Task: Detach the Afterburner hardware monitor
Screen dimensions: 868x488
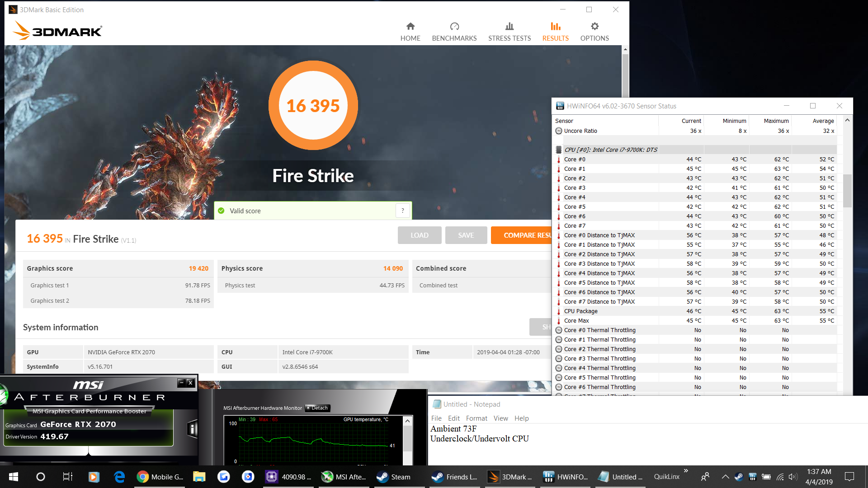Action: (x=317, y=408)
